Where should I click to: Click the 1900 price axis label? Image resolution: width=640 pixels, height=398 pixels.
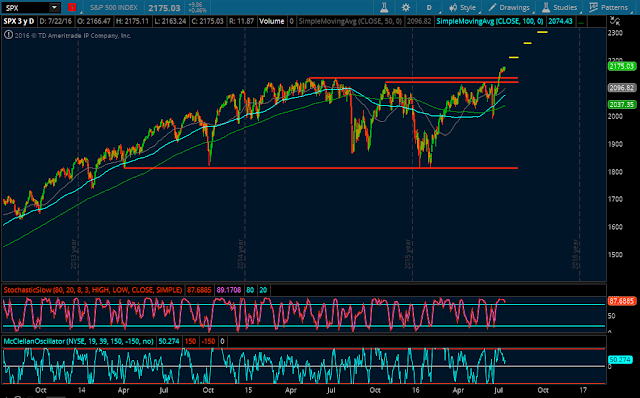[615, 144]
